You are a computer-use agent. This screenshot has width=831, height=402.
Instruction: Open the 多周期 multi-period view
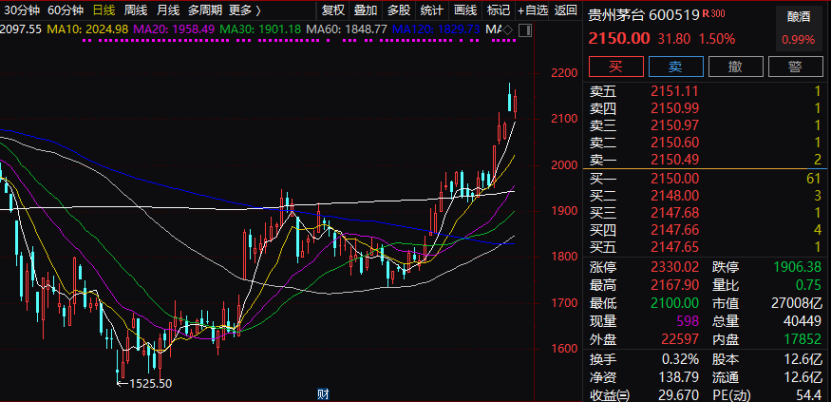(205, 10)
